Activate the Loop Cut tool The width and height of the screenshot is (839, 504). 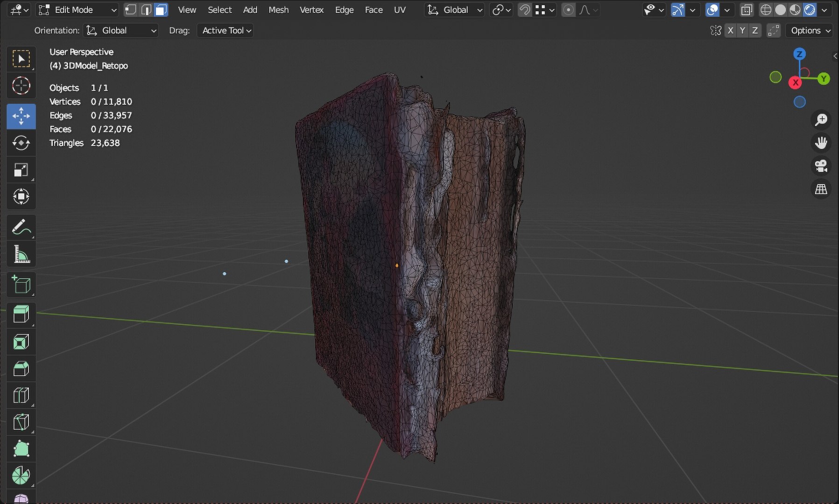tap(21, 396)
